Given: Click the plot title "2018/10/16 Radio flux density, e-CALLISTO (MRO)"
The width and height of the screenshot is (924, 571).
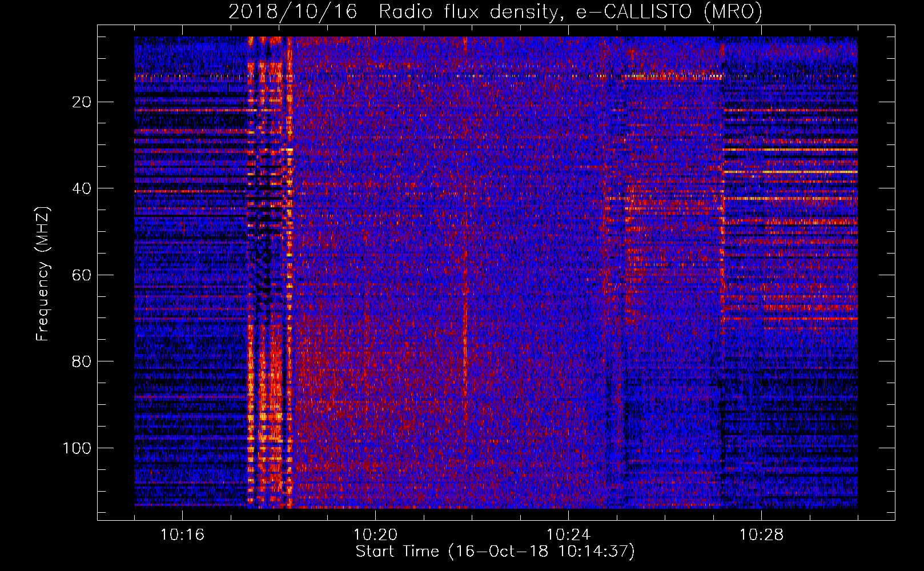Looking at the screenshot, I should [x=495, y=12].
